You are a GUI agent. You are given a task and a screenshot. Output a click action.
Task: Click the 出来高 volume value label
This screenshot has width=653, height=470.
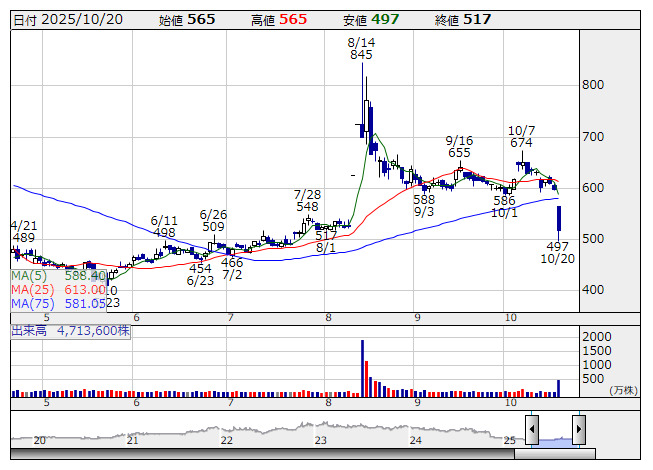pos(70,330)
